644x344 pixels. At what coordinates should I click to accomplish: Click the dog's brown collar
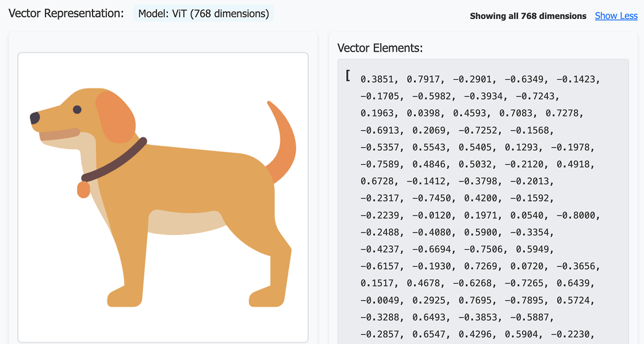pyautogui.click(x=114, y=160)
